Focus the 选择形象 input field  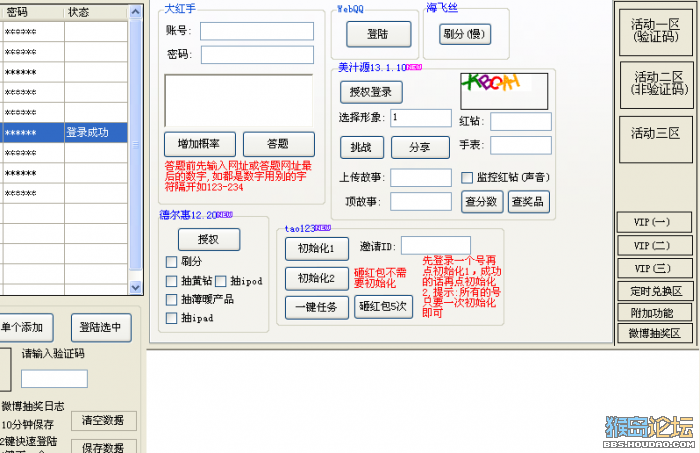point(421,118)
